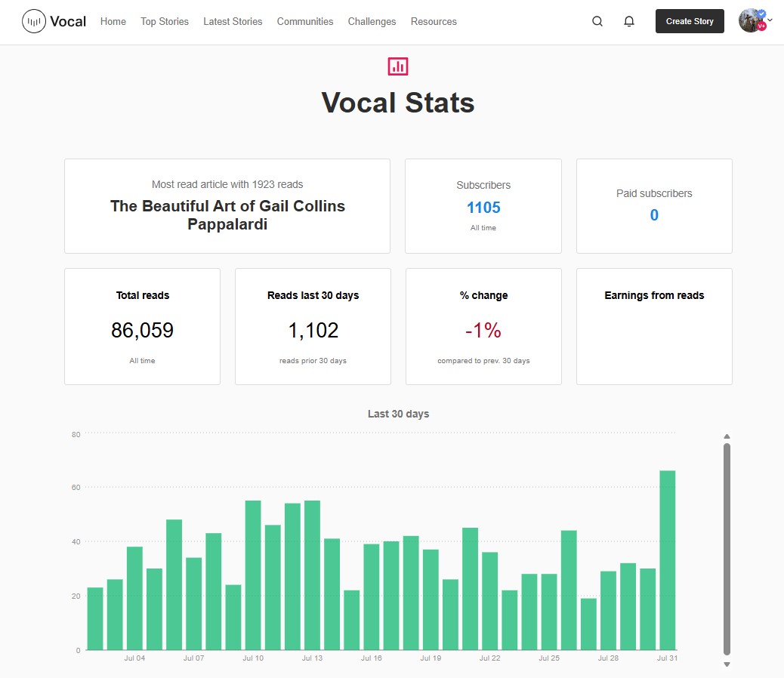This screenshot has height=678, width=784.
Task: Open the profile avatar picture
Action: 751,20
